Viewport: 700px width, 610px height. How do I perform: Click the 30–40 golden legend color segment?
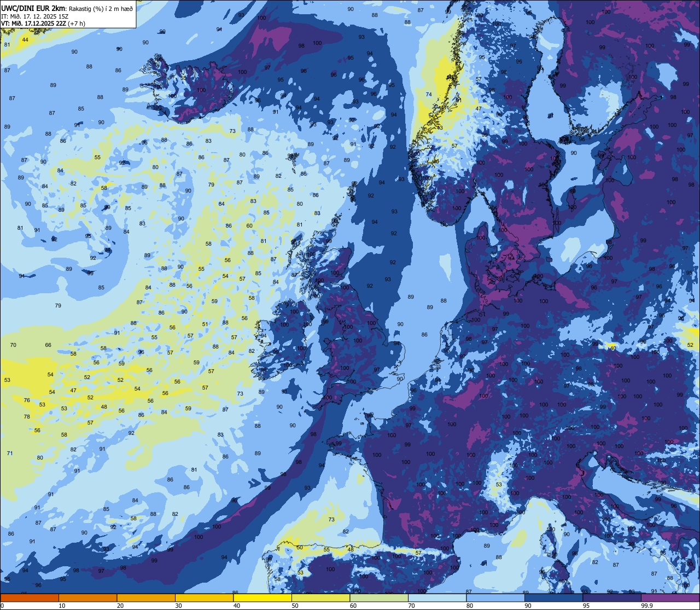click(204, 597)
